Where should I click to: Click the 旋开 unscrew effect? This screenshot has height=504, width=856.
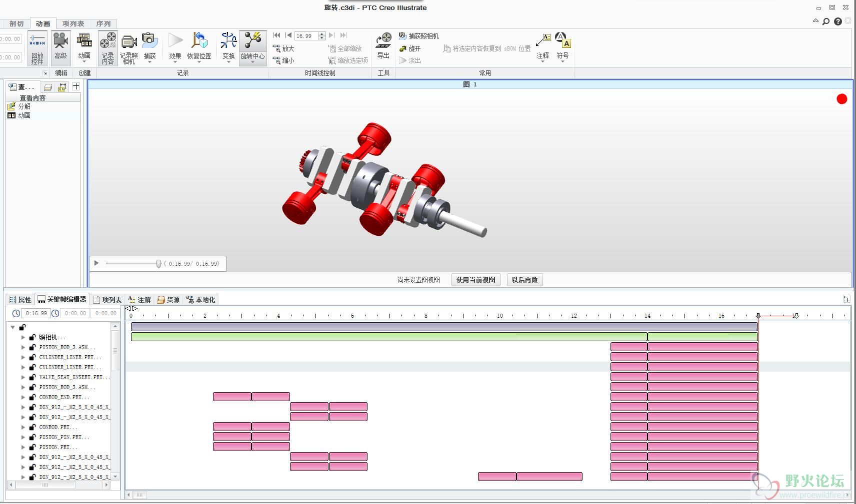coord(410,48)
